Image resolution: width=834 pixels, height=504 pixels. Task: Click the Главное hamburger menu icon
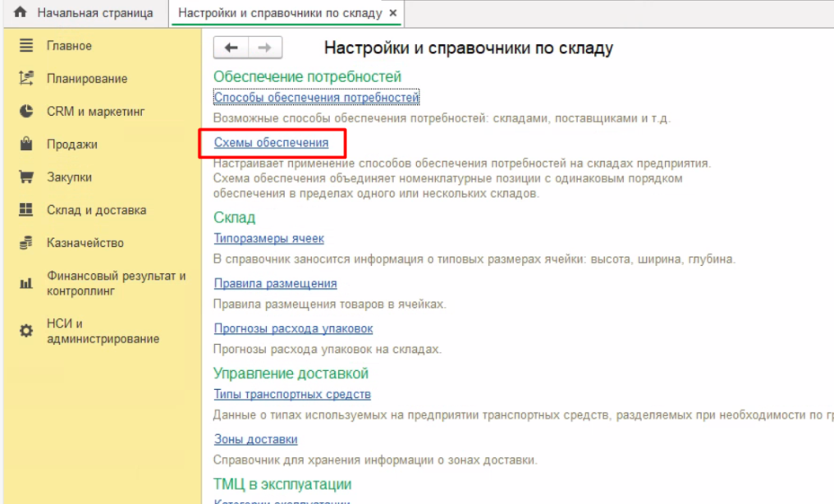click(x=26, y=46)
